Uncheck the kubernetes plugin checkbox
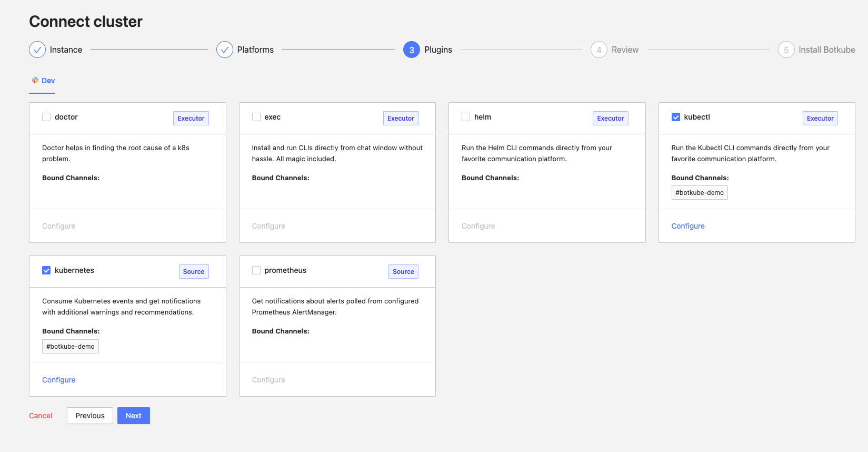Image resolution: width=868 pixels, height=452 pixels. [46, 270]
